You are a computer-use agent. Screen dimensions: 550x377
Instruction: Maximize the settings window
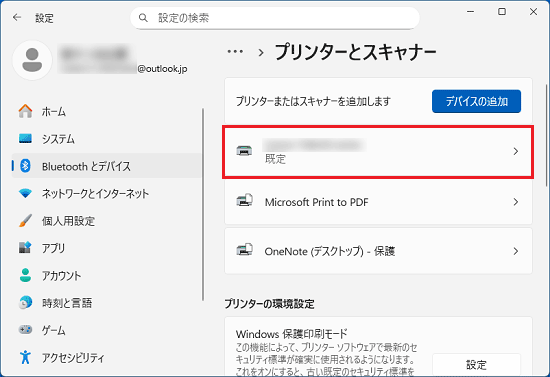[x=502, y=12]
